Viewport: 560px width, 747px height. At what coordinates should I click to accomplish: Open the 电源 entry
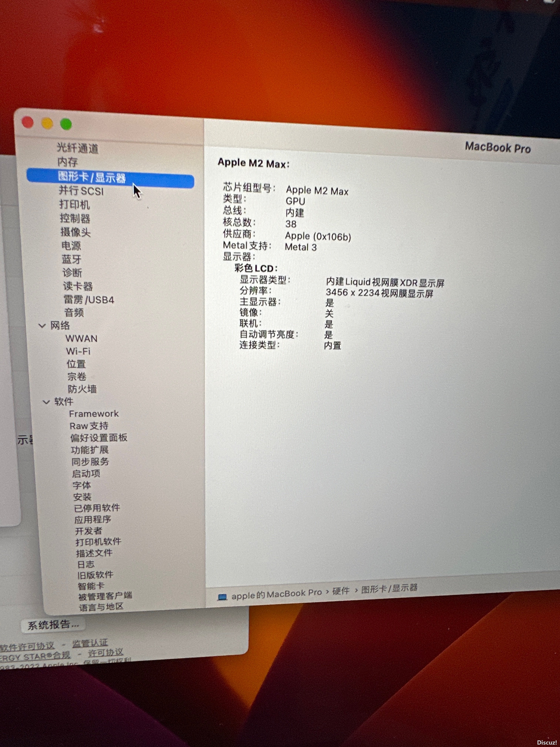click(x=71, y=245)
